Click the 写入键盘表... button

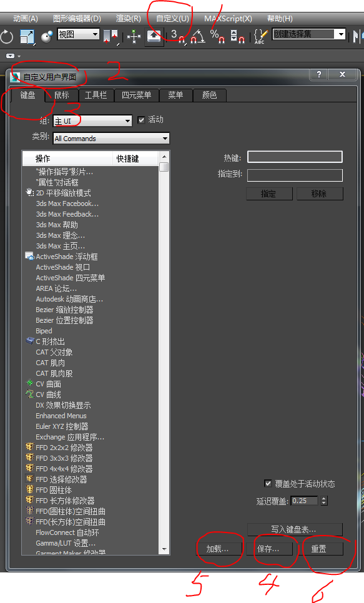pyautogui.click(x=294, y=529)
